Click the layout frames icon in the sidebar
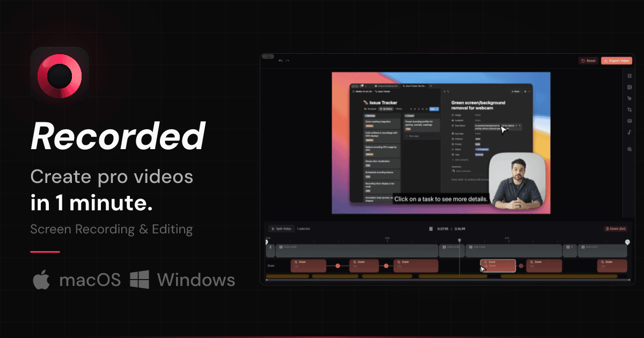Image resolution: width=644 pixels, height=338 pixels. [x=629, y=87]
